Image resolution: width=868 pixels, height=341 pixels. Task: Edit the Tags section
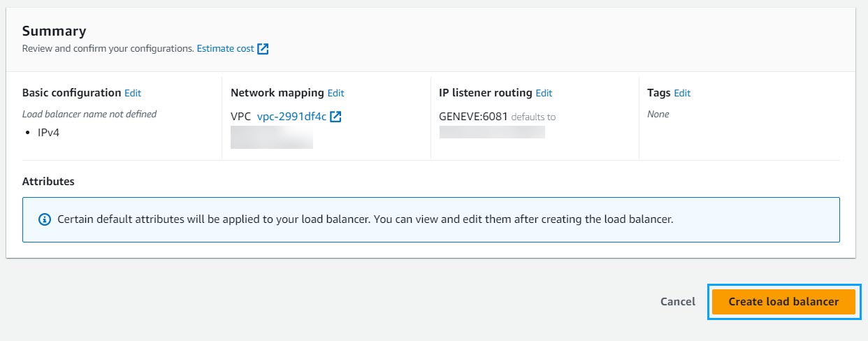click(x=682, y=93)
